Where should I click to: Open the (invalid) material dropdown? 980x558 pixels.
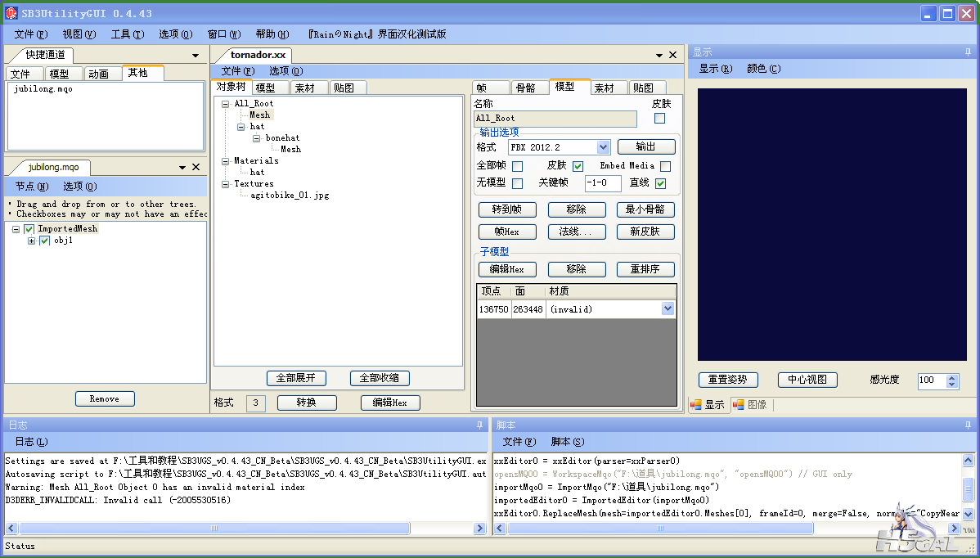(668, 309)
